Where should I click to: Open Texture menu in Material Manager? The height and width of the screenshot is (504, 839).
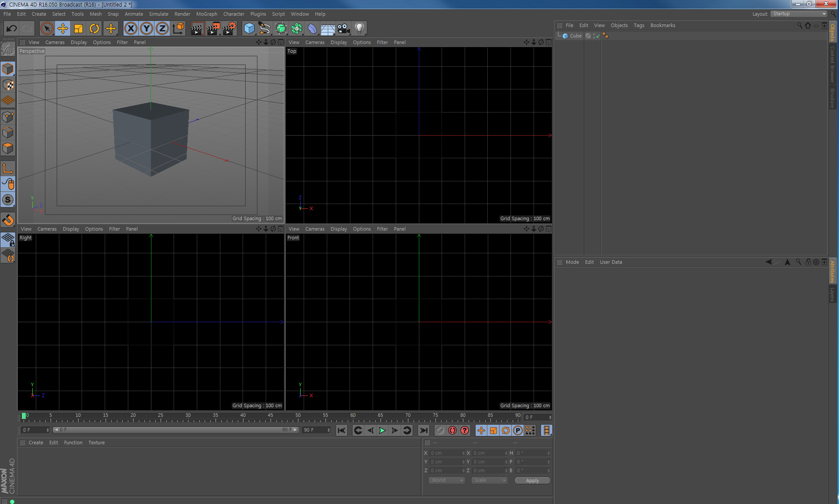(x=96, y=443)
